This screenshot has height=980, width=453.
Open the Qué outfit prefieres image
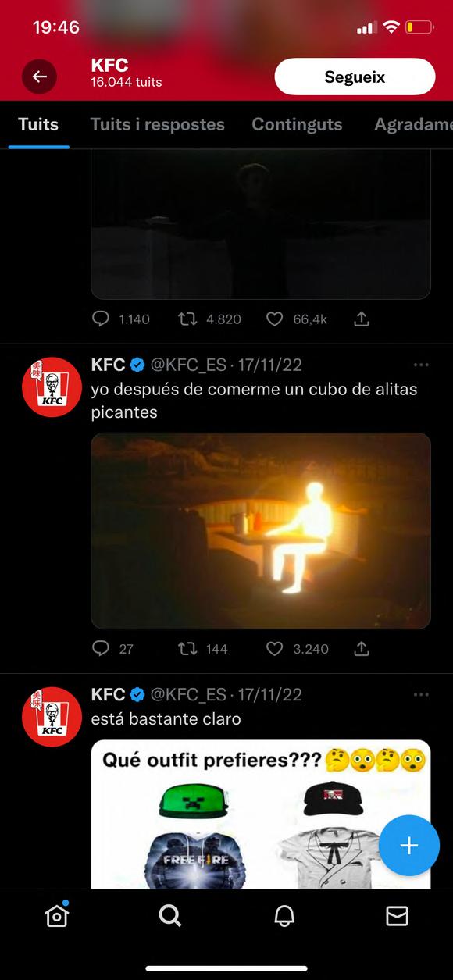pos(261,814)
